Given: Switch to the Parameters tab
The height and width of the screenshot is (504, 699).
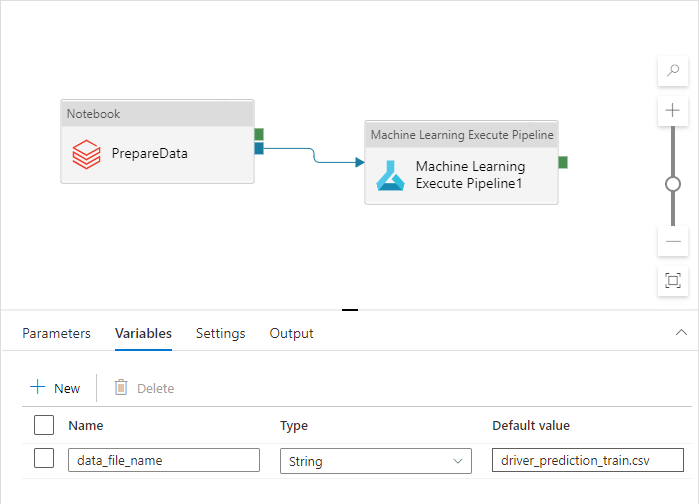Looking at the screenshot, I should point(56,333).
